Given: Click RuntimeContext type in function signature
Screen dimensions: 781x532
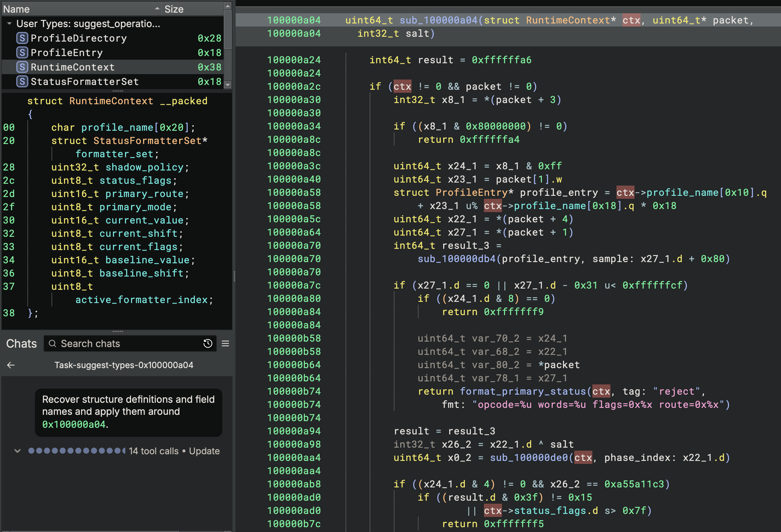Looking at the screenshot, I should pyautogui.click(x=568, y=20).
